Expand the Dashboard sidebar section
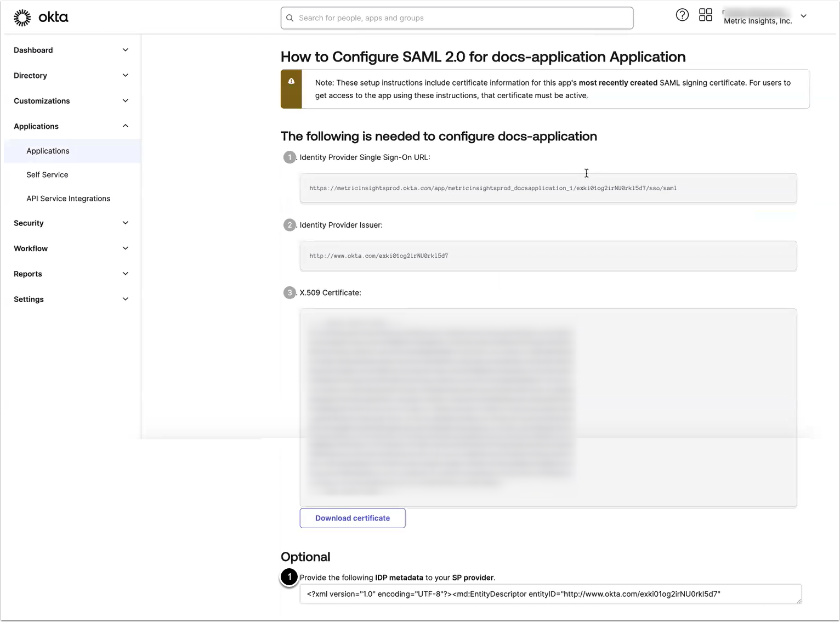The image size is (840, 622). pos(126,50)
